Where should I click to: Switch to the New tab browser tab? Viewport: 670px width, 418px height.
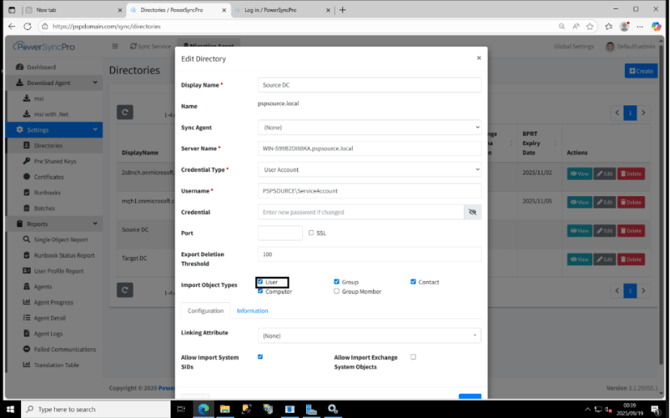(x=72, y=10)
